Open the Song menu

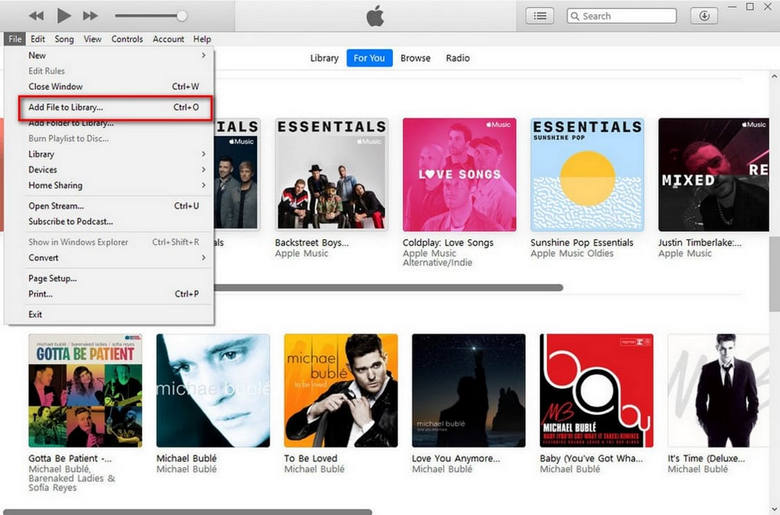(64, 39)
